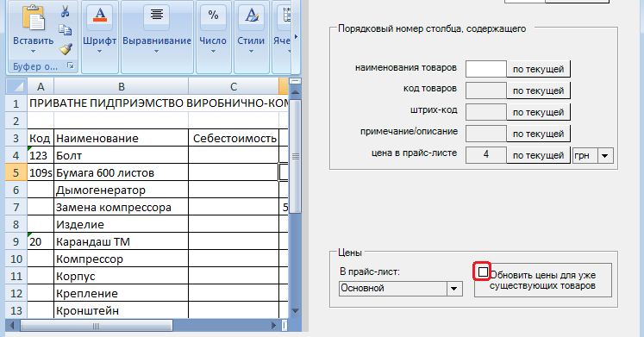Click the vertical scrollbar thumb in spreadsheet
The height and width of the screenshot is (337, 644).
click(296, 156)
